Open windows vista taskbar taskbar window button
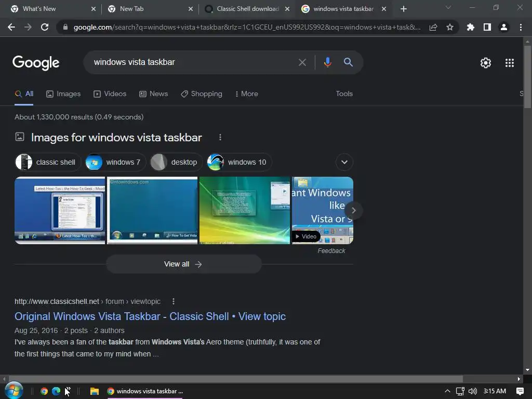The height and width of the screenshot is (399, 532). coord(145,391)
